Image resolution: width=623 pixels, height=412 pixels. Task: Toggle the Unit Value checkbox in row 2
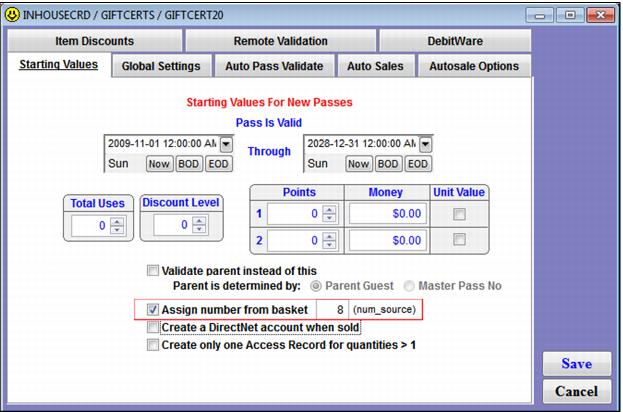459,240
